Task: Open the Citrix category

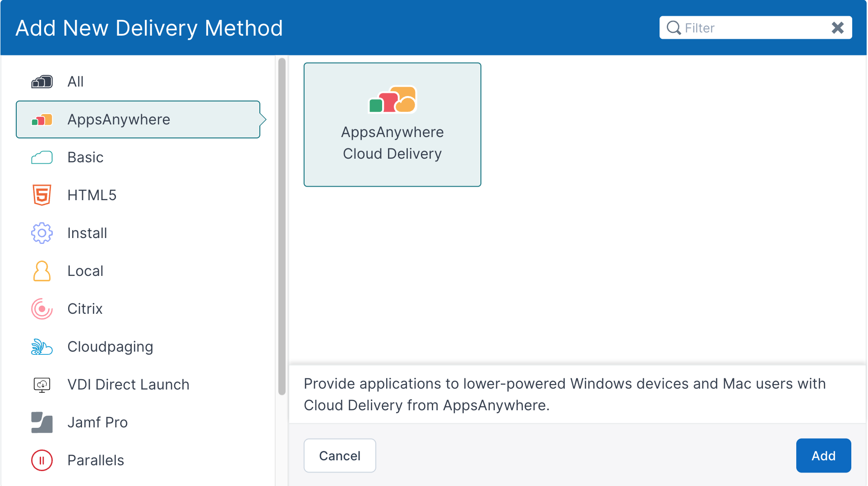Action: pyautogui.click(x=138, y=309)
